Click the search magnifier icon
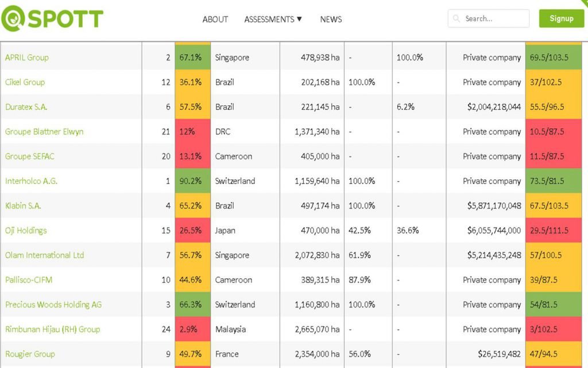Screen dimensions: 588x368 (x=457, y=18)
